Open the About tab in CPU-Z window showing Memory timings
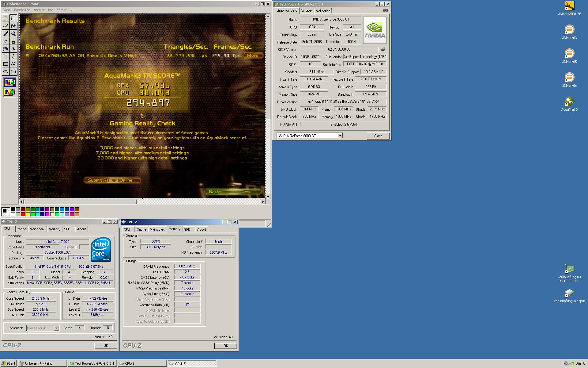This screenshot has height=368, width=588. (202, 229)
